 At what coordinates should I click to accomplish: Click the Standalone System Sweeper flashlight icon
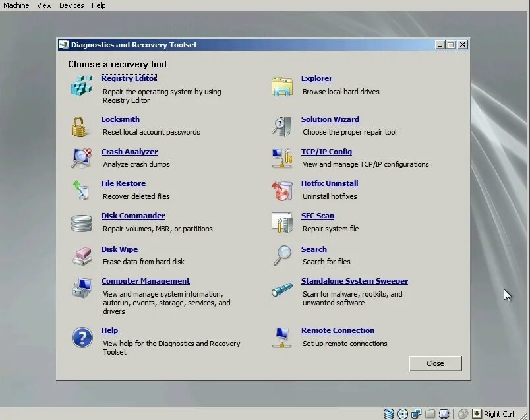281,290
